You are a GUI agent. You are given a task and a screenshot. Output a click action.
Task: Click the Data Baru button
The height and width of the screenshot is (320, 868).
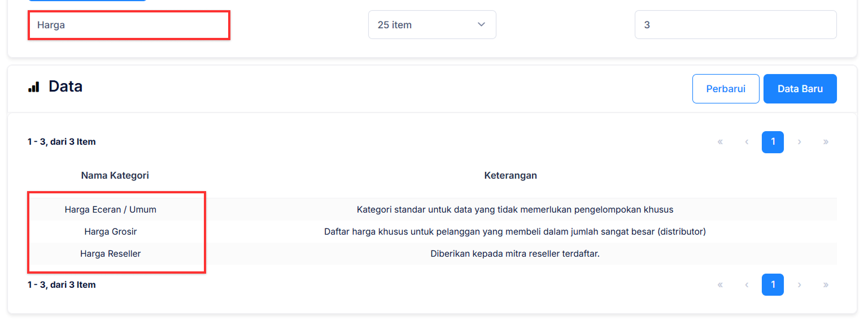click(800, 89)
